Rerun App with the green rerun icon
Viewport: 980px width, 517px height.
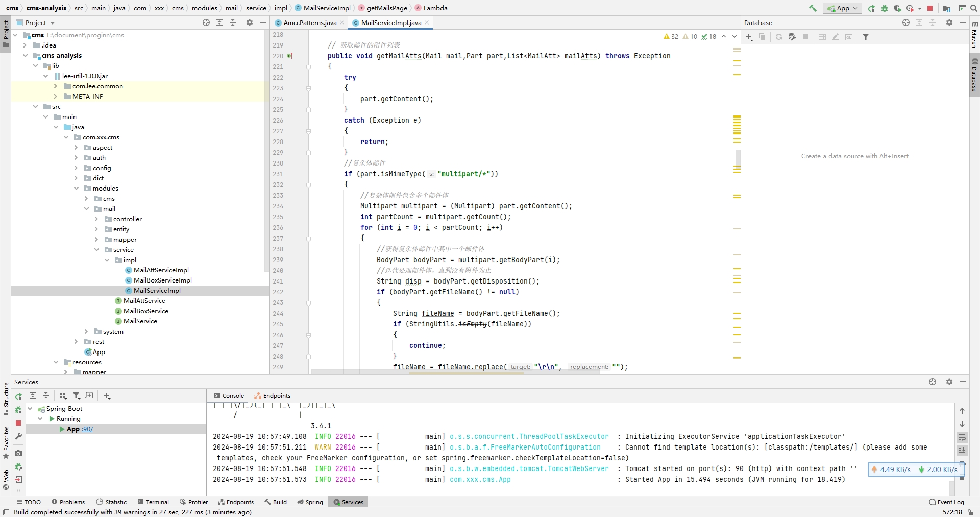871,8
